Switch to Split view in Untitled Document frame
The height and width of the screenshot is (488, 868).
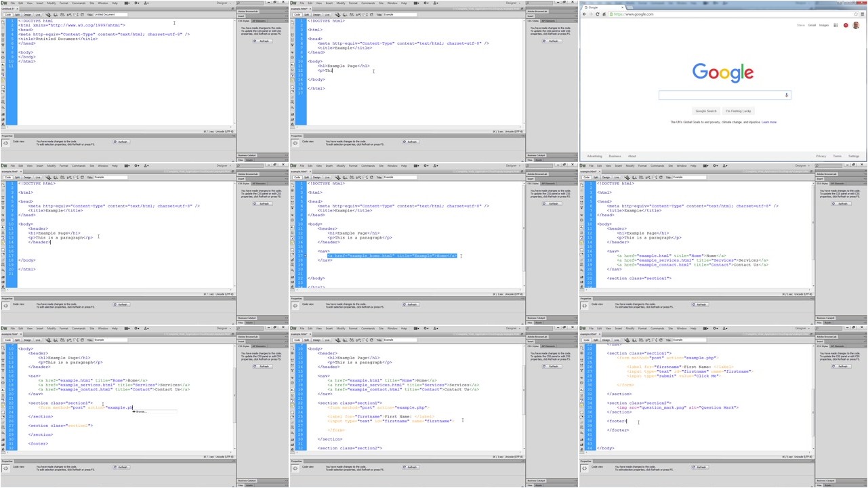click(17, 14)
